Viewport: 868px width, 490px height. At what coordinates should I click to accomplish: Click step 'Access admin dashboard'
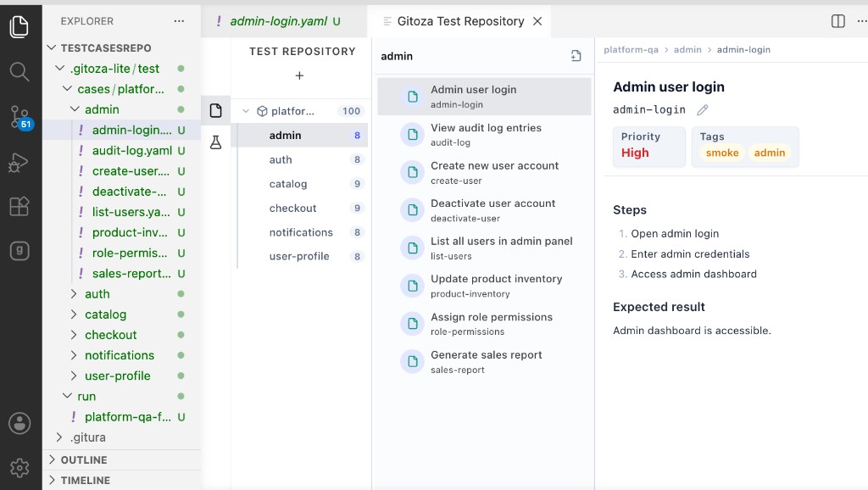pyautogui.click(x=693, y=274)
